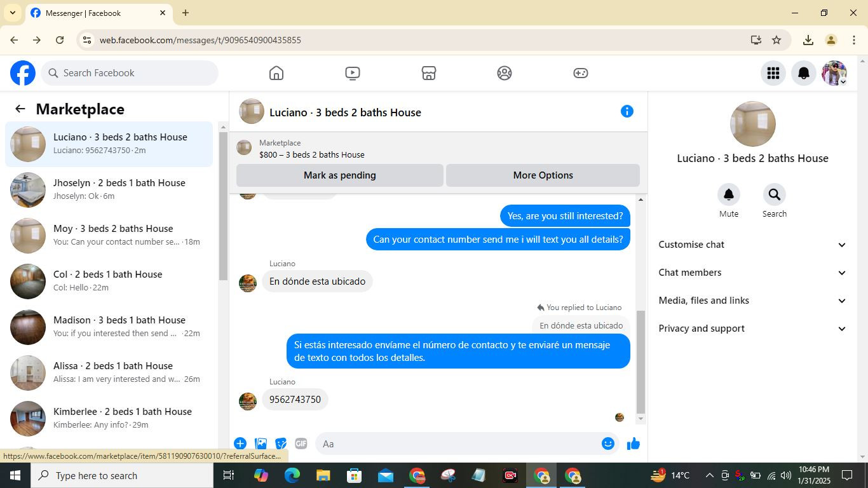Open the account profile picture menu
Image resolution: width=868 pixels, height=488 pixels.
(x=834, y=73)
